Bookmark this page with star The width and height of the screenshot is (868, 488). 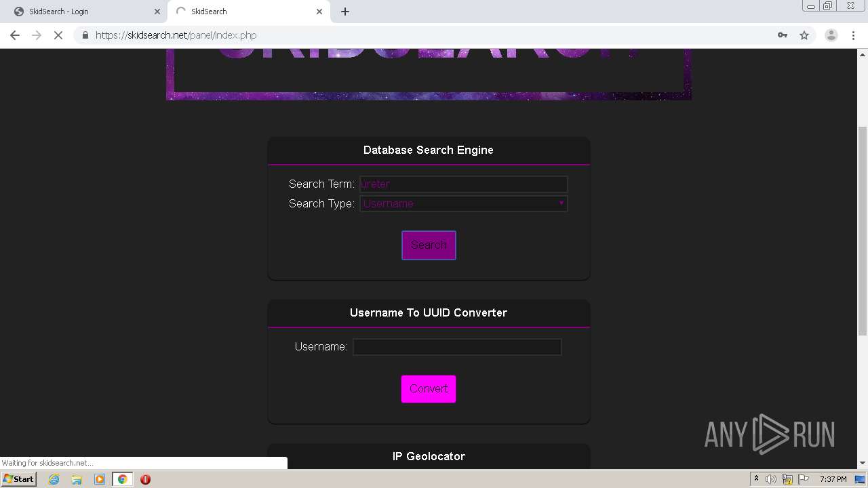coord(804,35)
